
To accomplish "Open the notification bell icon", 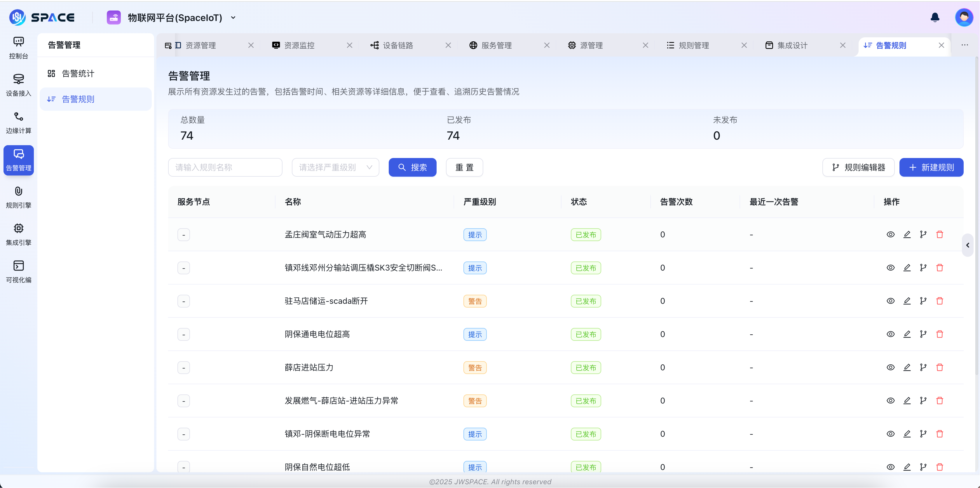I will point(935,17).
